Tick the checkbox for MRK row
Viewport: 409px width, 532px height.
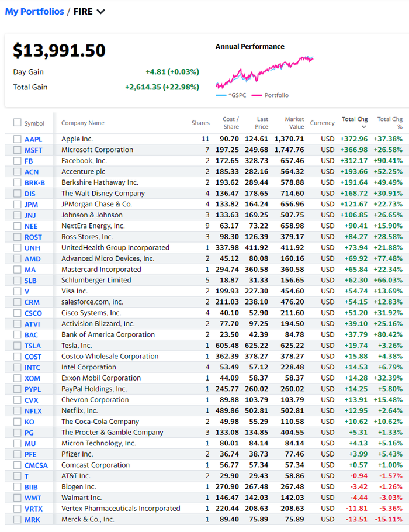(17, 519)
